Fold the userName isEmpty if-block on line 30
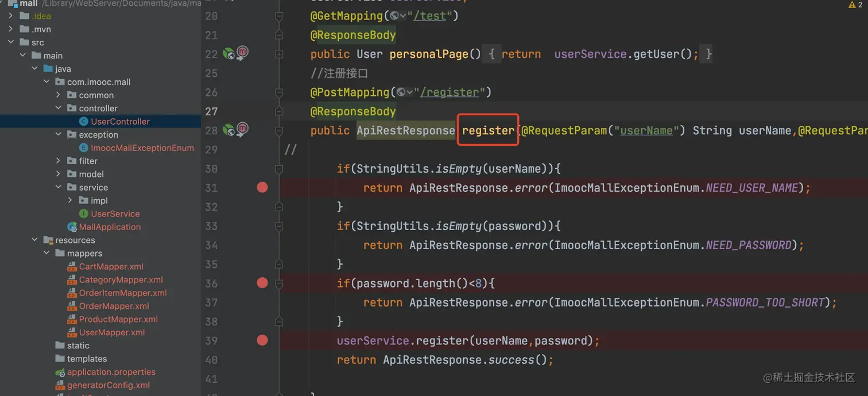 pyautogui.click(x=279, y=169)
